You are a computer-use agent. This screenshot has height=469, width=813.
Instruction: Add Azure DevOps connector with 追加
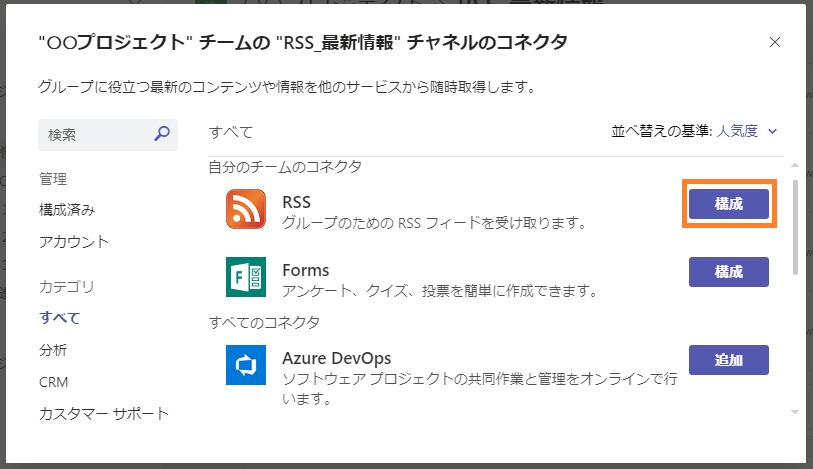click(x=728, y=360)
